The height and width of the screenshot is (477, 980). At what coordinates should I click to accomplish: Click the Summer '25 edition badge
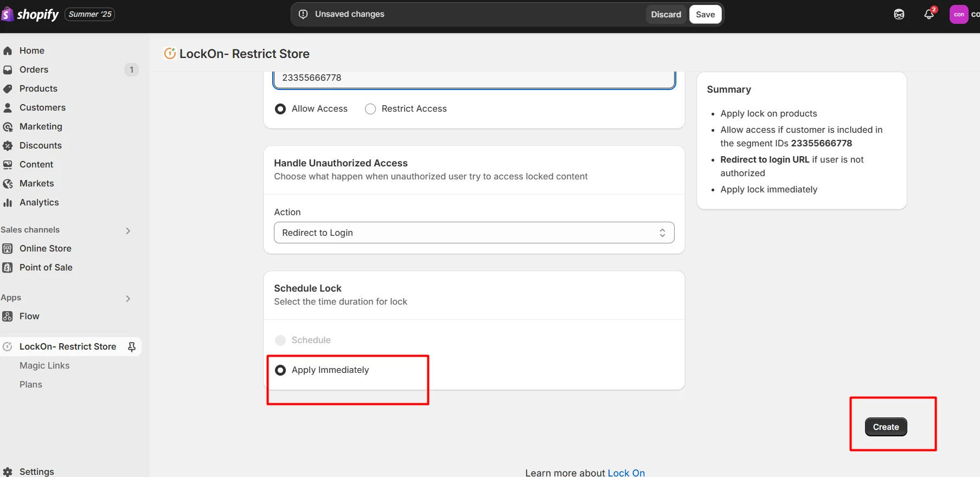(90, 14)
